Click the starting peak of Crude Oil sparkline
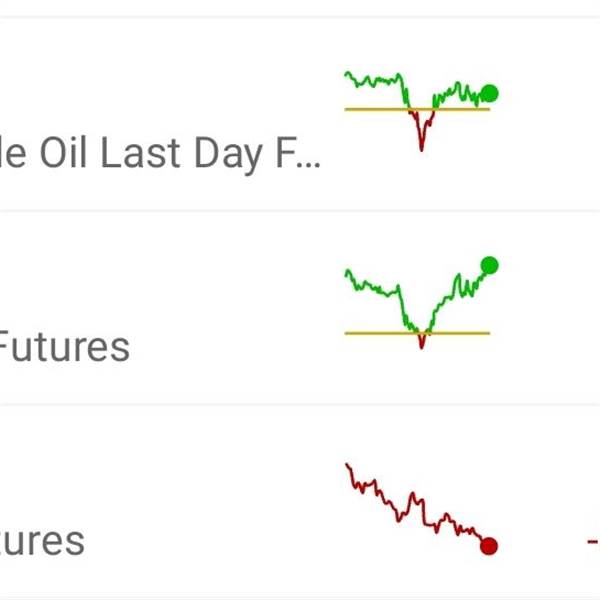 pos(347,73)
